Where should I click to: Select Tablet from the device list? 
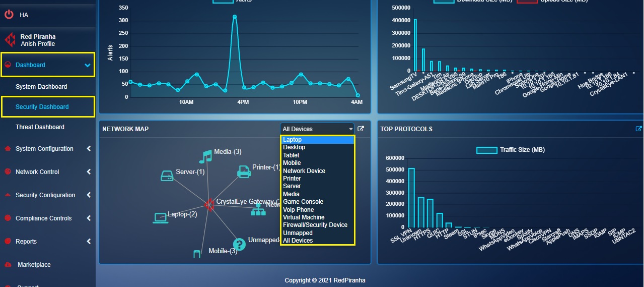pyautogui.click(x=318, y=155)
